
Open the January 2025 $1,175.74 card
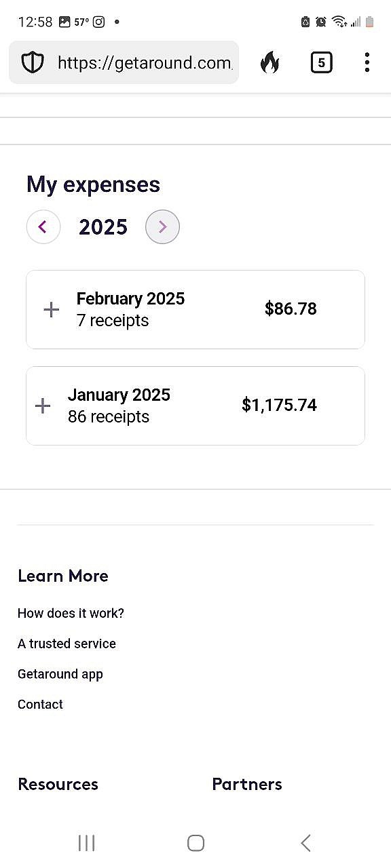[x=195, y=406]
